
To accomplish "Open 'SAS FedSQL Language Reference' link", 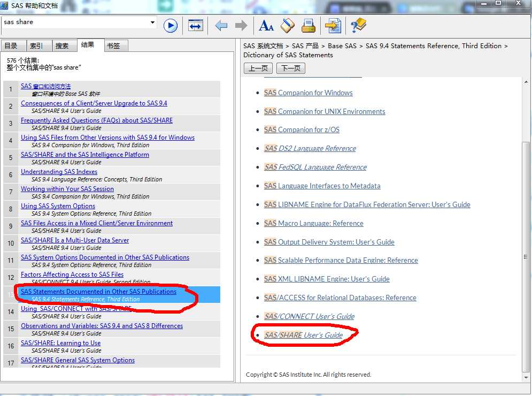I will click(x=315, y=167).
